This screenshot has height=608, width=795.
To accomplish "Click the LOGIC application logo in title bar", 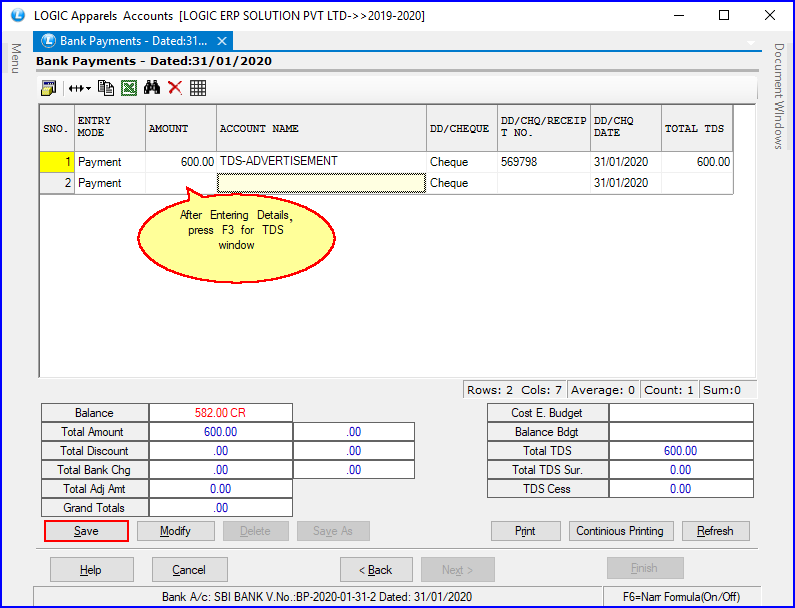I will (x=18, y=15).
